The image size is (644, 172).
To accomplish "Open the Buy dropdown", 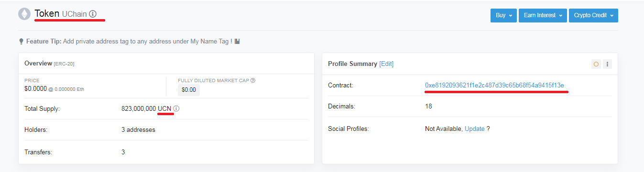I will pyautogui.click(x=503, y=15).
